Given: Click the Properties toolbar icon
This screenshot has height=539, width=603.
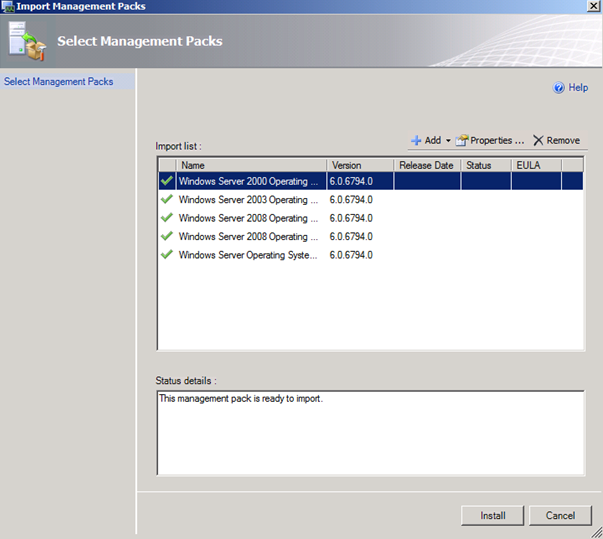Looking at the screenshot, I should pyautogui.click(x=462, y=141).
